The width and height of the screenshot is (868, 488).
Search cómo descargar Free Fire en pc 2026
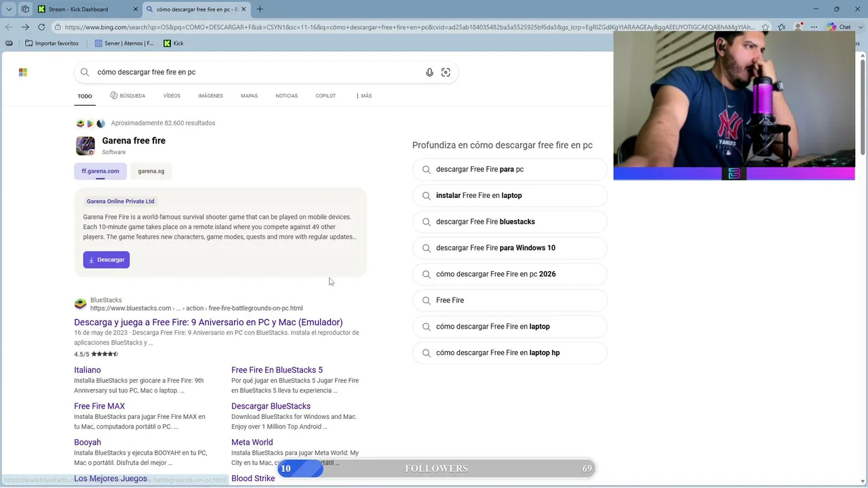509,274
